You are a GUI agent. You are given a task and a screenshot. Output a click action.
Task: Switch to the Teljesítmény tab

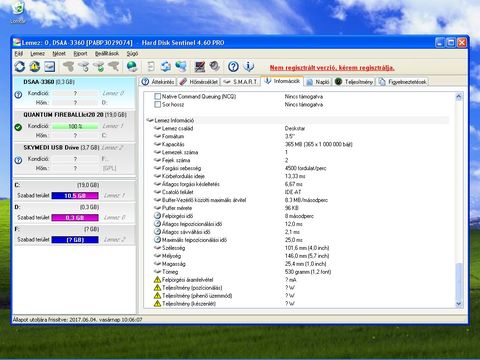point(354,82)
